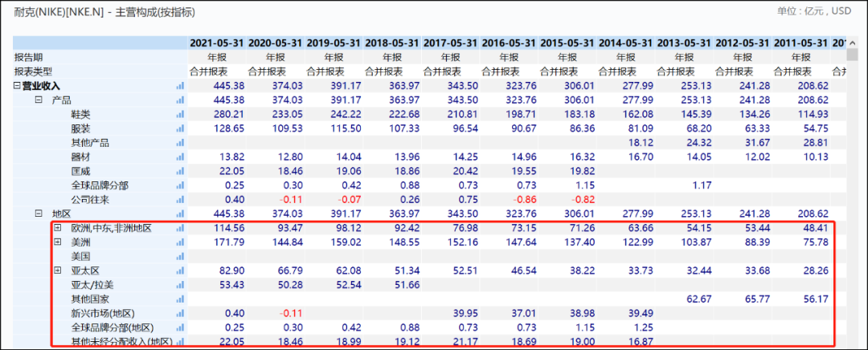
Task: Select the 鞋类 row label
Action: pos(80,115)
